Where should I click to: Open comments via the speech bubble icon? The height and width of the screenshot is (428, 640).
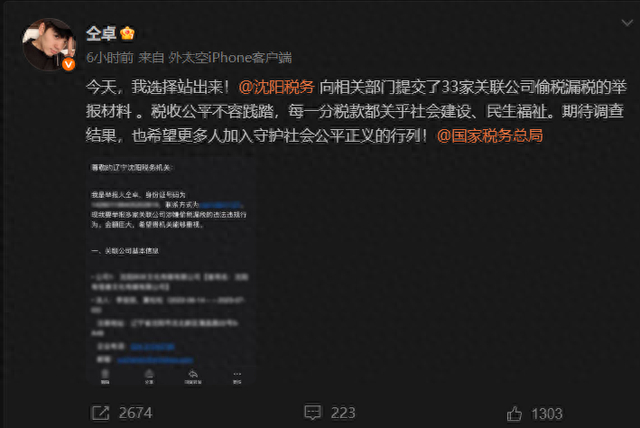tap(313, 412)
